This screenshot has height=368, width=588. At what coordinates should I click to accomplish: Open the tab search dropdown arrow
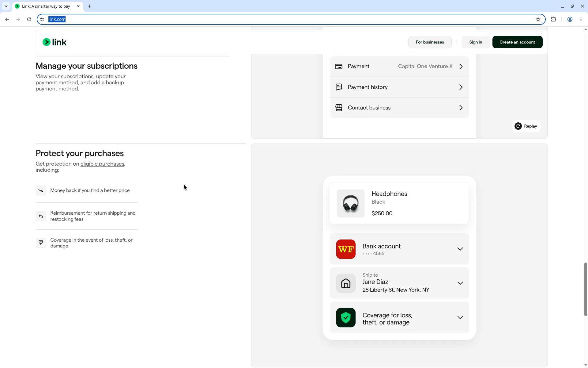(6, 6)
